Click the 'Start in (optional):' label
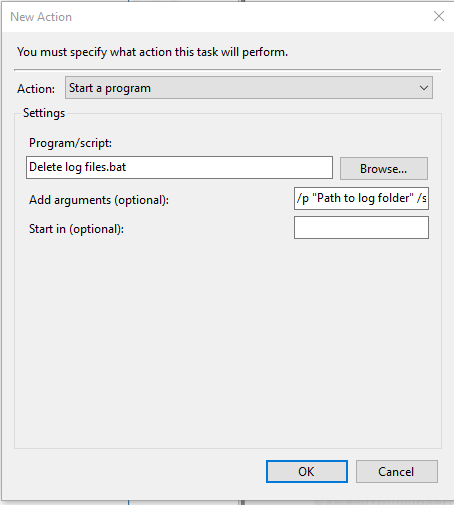This screenshot has width=454, height=505. tap(76, 229)
